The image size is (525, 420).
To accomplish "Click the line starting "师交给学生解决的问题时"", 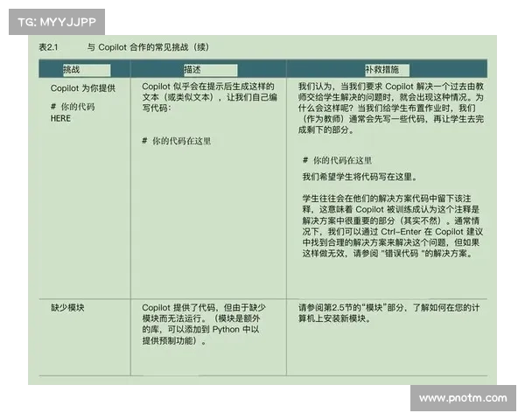I will 391,97.
